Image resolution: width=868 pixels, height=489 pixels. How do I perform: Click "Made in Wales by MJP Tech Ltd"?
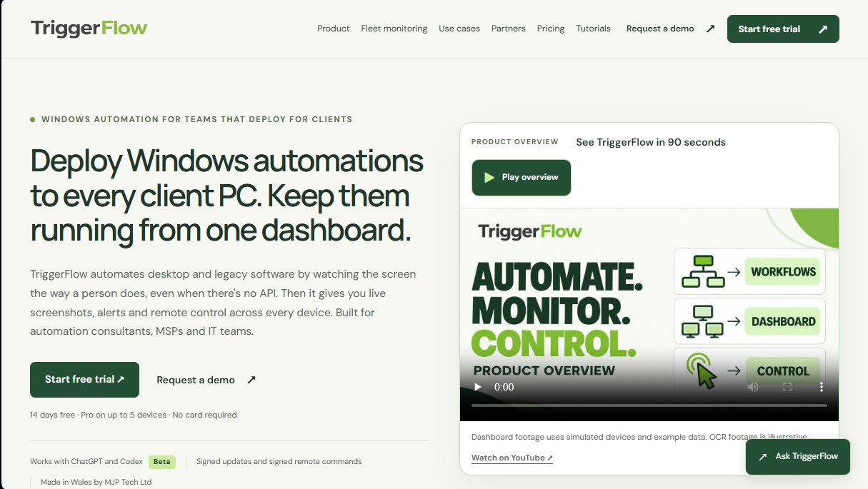coord(96,482)
